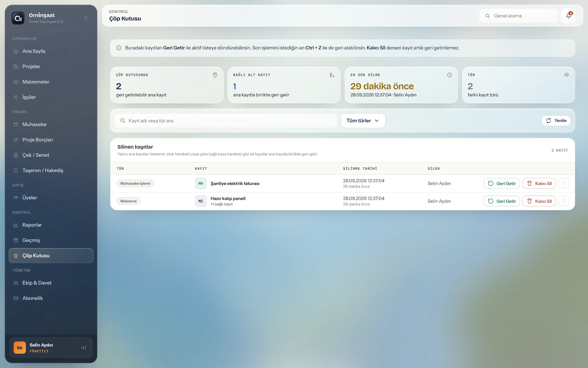588x368 pixels.
Task: Click the magnifier icon in Genel arama
Action: [488, 16]
